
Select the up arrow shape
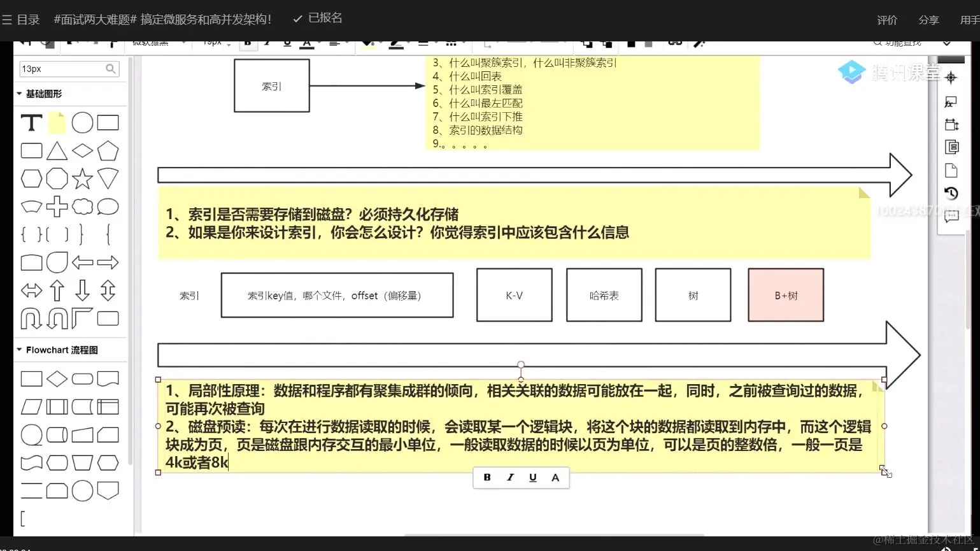click(57, 290)
